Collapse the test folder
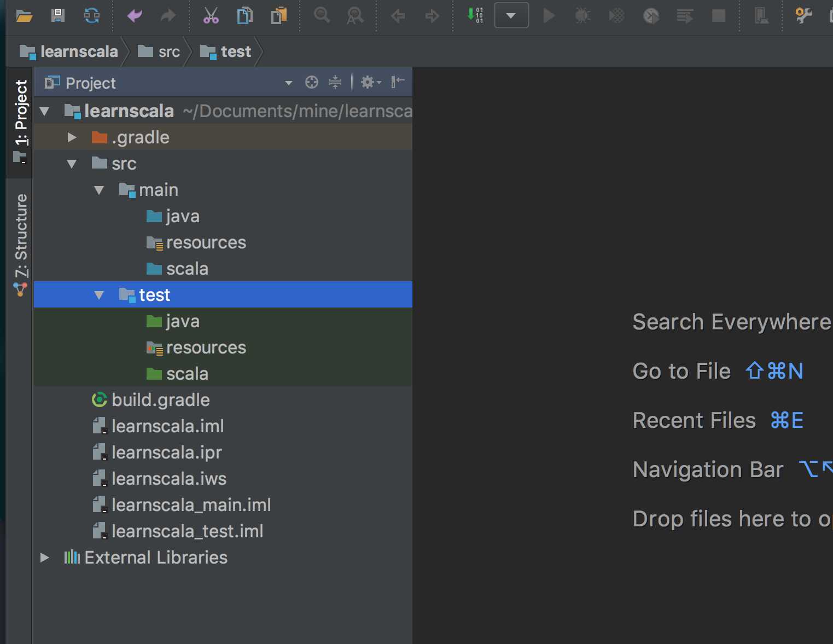The image size is (833, 644). tap(99, 295)
